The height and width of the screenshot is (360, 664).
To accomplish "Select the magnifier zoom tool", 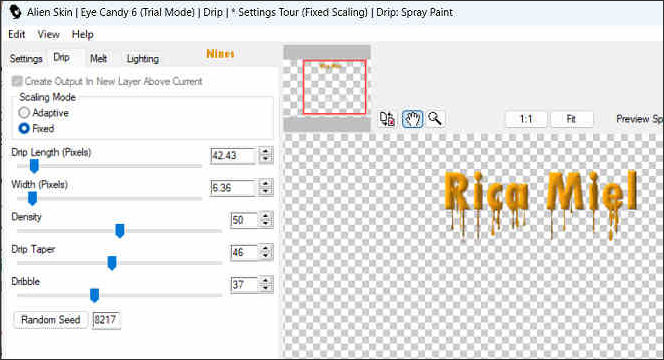I will 435,119.
